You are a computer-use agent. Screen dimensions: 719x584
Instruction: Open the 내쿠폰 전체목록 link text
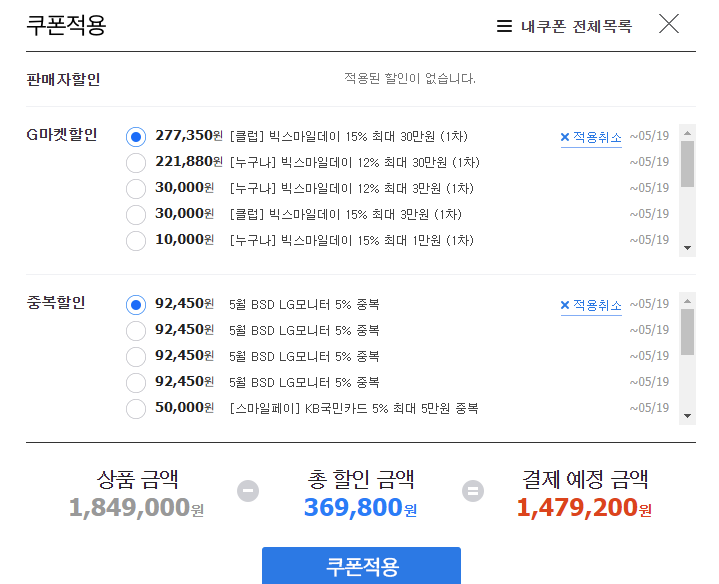[x=576, y=26]
